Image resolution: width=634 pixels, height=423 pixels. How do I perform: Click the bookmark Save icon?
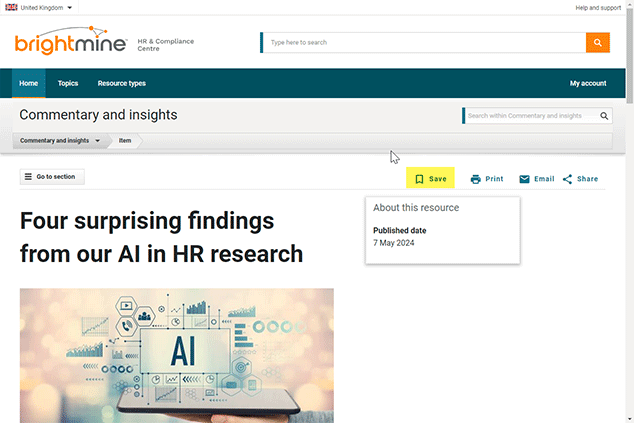point(419,179)
